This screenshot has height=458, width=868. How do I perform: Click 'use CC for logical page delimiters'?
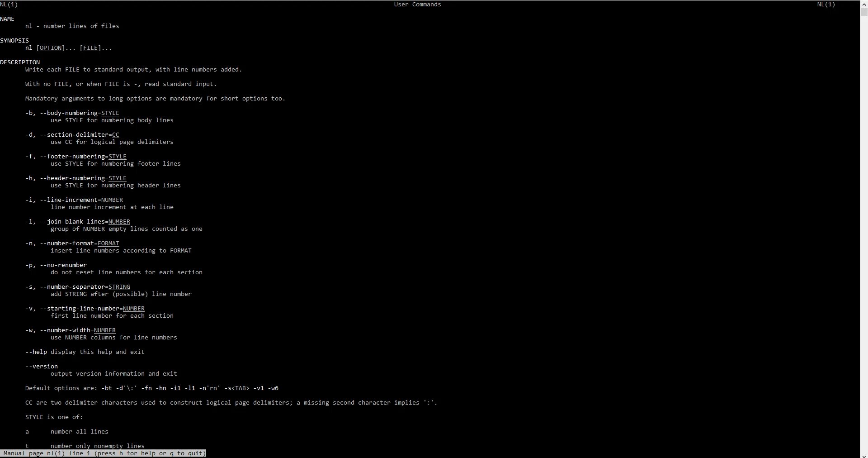click(x=112, y=142)
